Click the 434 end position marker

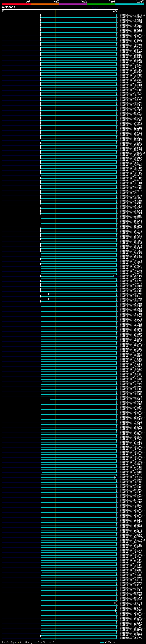(x=115, y=11)
